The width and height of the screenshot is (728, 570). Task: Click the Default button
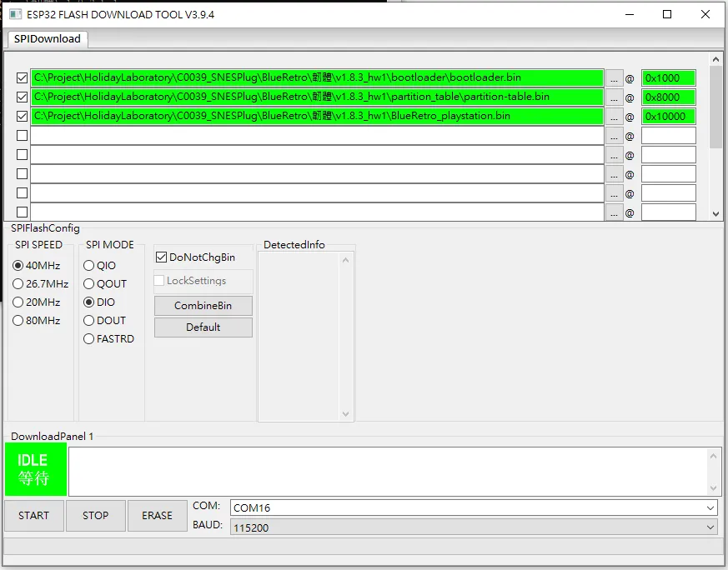point(203,327)
